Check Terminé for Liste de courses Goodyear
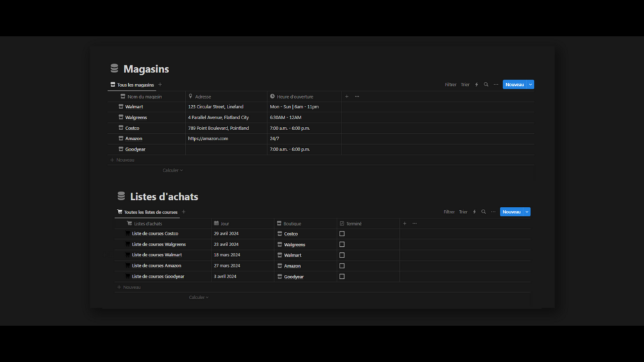 pyautogui.click(x=342, y=276)
